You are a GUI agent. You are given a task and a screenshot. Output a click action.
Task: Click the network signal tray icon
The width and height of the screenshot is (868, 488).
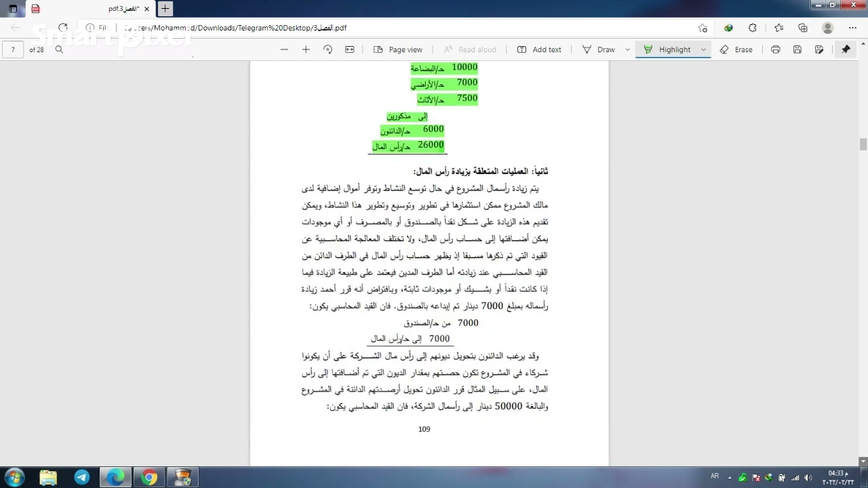click(795, 477)
